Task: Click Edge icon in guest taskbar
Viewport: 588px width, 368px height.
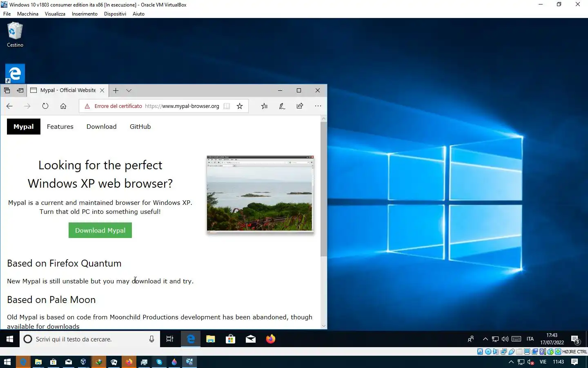Action: point(191,339)
